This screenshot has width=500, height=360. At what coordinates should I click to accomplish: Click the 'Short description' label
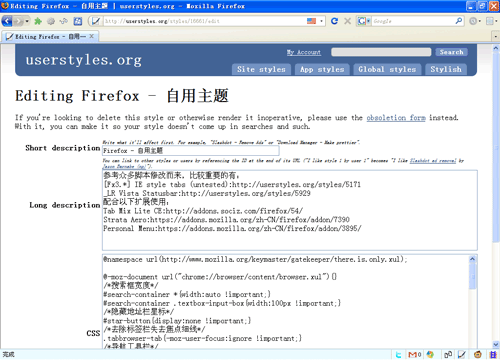click(63, 148)
